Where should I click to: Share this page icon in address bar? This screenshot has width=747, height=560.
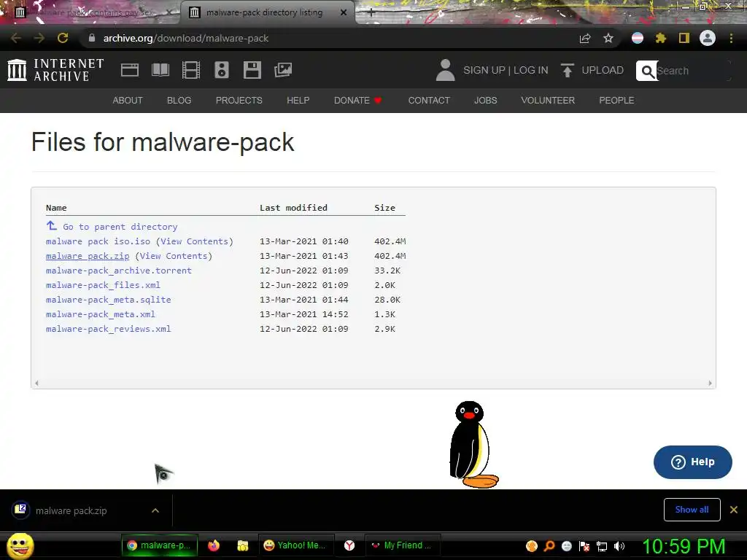585,38
